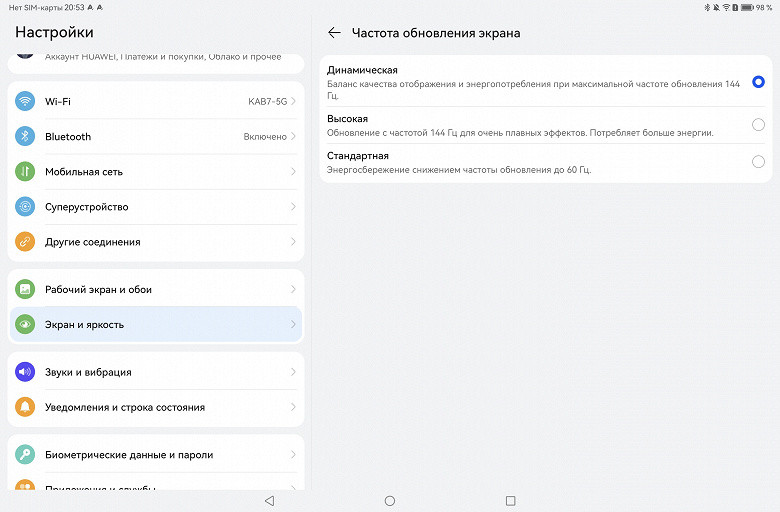
Task: Tap the Звуки и вибрация speaker icon
Action: [x=25, y=372]
